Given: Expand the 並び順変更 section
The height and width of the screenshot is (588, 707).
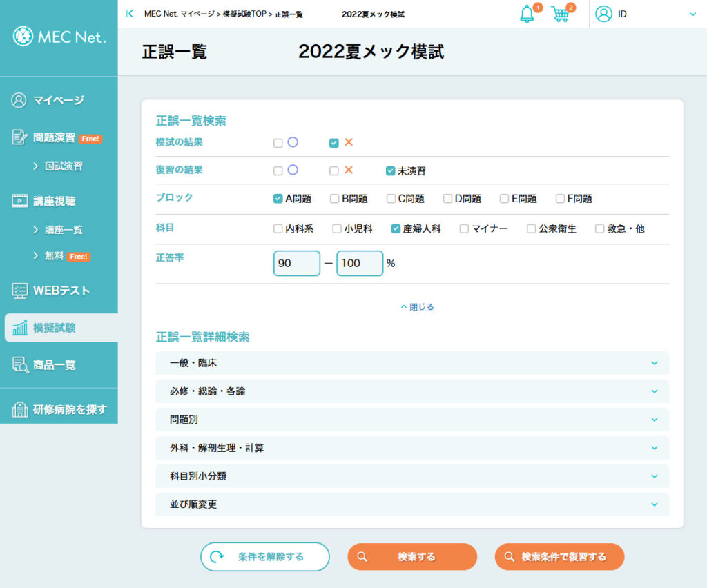Looking at the screenshot, I should [412, 504].
